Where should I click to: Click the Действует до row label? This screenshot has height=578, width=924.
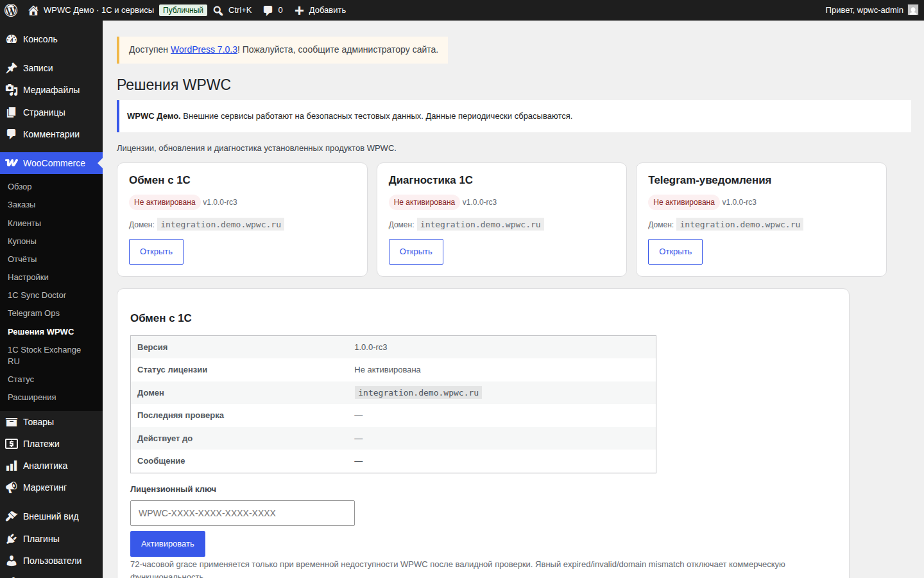[165, 439]
